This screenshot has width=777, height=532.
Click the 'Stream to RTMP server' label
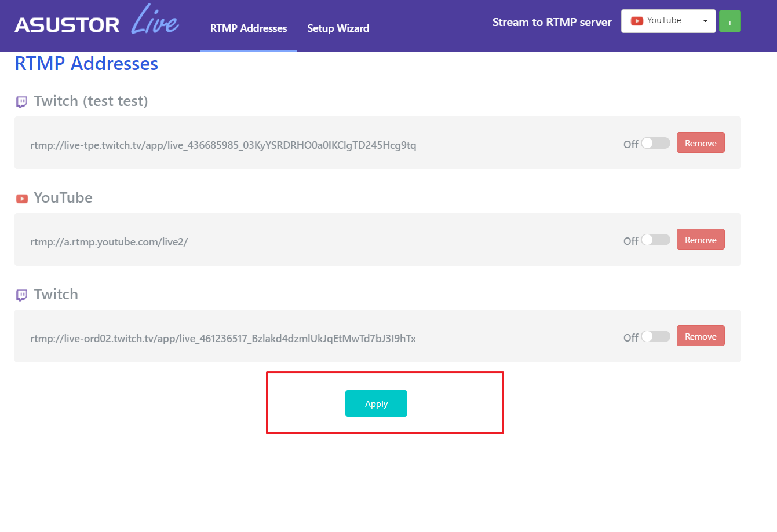coord(552,22)
